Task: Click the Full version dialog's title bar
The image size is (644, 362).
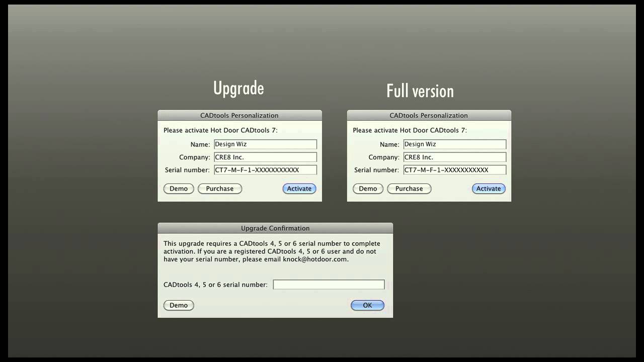Action: pyautogui.click(x=429, y=115)
